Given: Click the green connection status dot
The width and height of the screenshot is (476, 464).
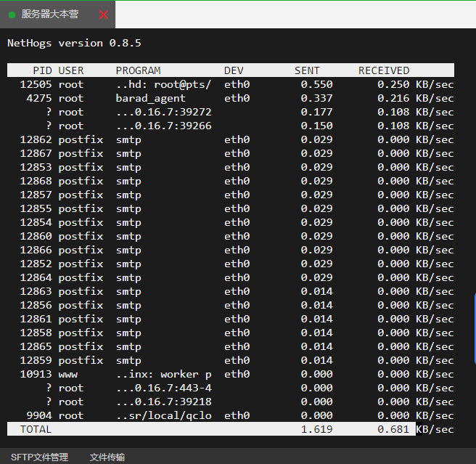Looking at the screenshot, I should click(x=12, y=15).
